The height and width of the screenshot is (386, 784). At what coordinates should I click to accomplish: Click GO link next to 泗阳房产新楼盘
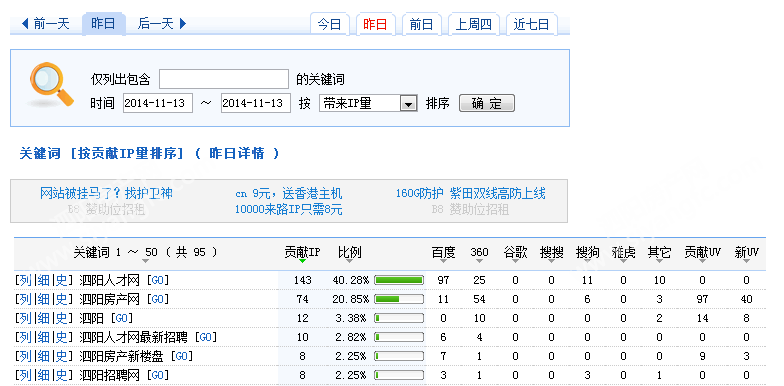tap(182, 356)
